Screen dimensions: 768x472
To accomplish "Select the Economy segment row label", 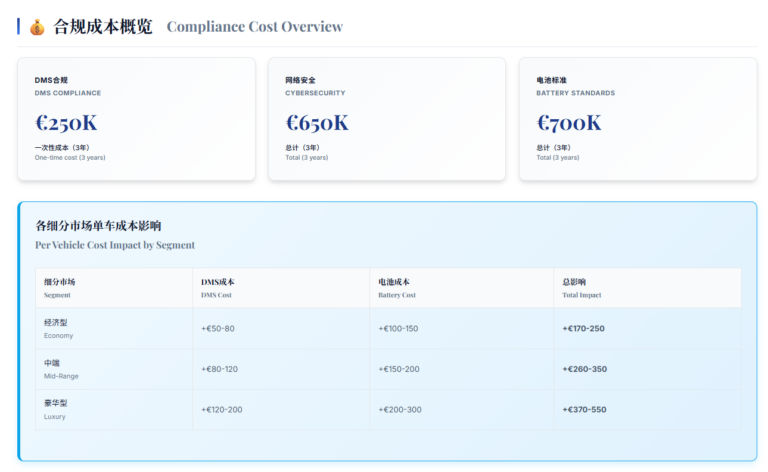I will coord(58,328).
